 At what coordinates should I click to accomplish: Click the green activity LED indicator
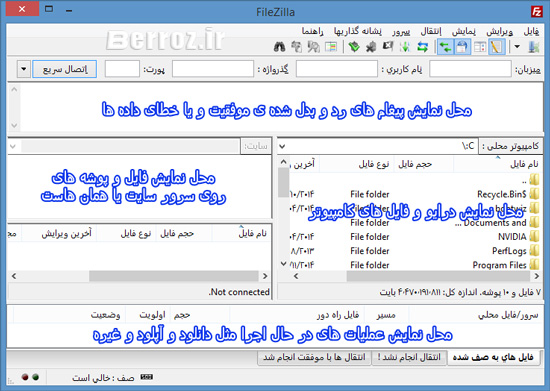35,377
